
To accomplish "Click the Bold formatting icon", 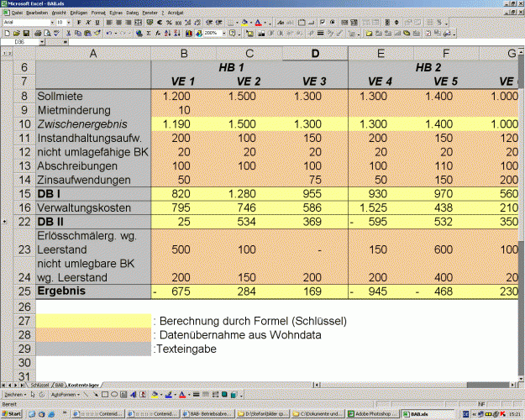I will (x=77, y=23).
